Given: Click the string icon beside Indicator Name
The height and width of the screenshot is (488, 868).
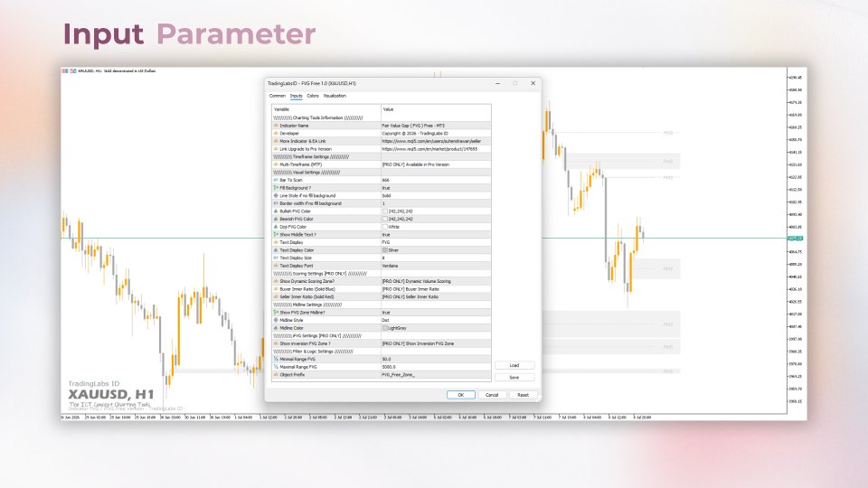Looking at the screenshot, I should point(276,126).
